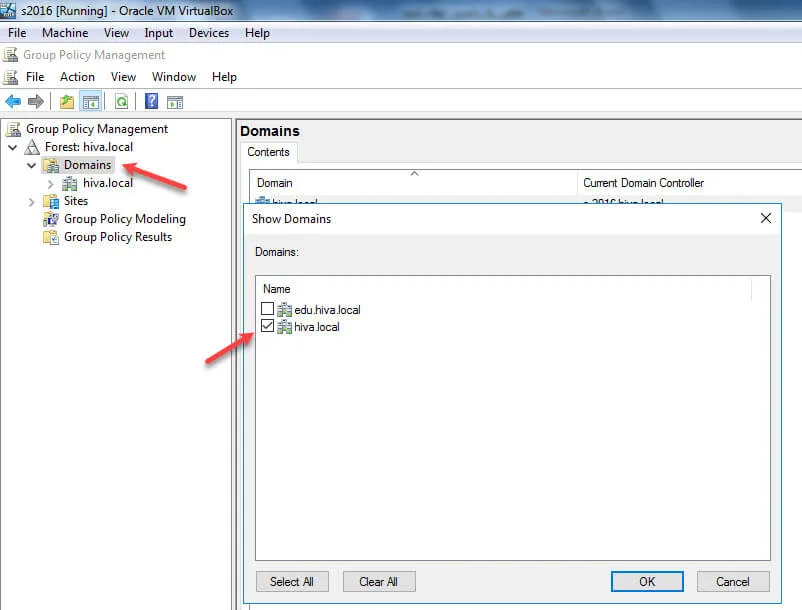Click the Sites folder icon in tree
The height and width of the screenshot is (610, 802).
51,201
